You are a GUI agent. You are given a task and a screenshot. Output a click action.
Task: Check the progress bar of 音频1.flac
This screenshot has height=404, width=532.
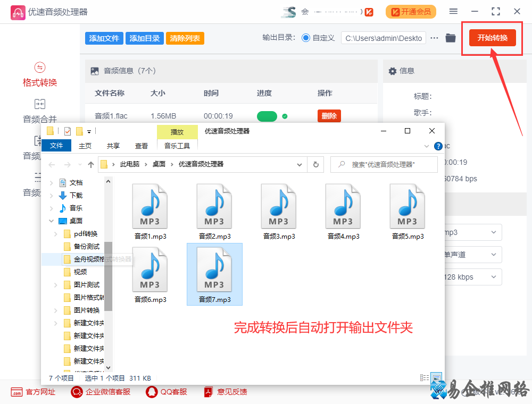[267, 115]
